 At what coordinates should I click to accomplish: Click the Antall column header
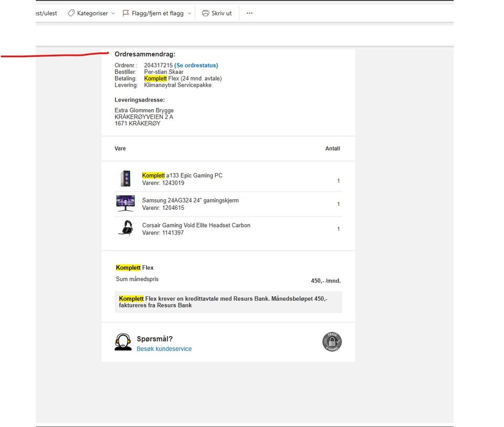coord(332,148)
